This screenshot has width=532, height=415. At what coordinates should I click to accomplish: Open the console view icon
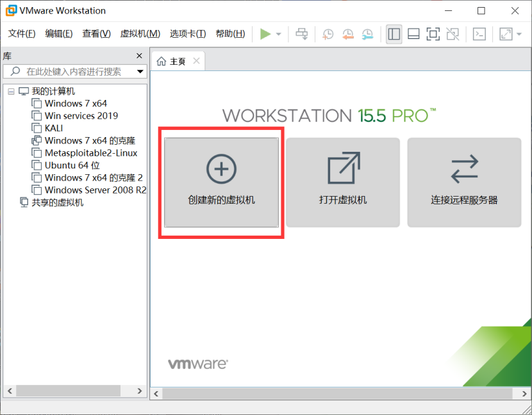tap(479, 34)
